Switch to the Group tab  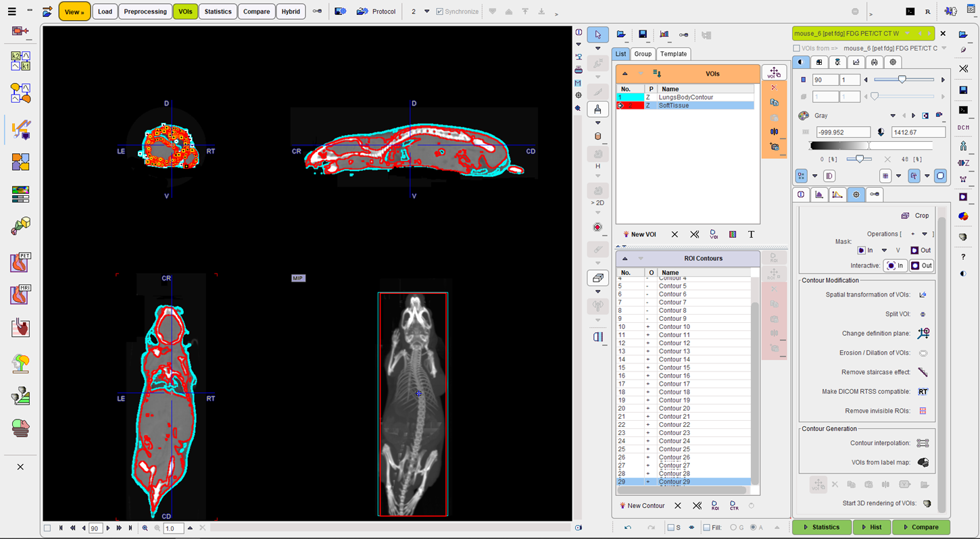coord(643,54)
